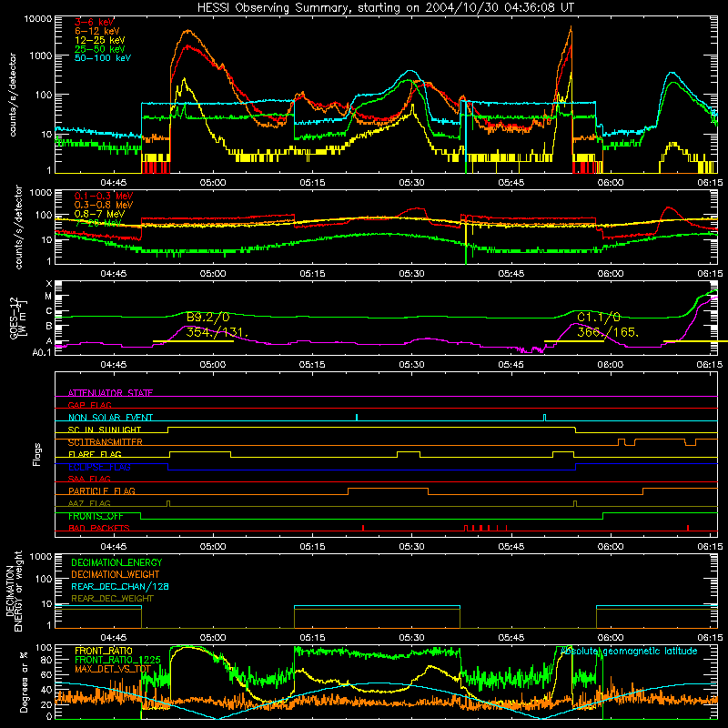Click the AAZ_FLAG label
This screenshot has height=728, width=728.
(89, 503)
